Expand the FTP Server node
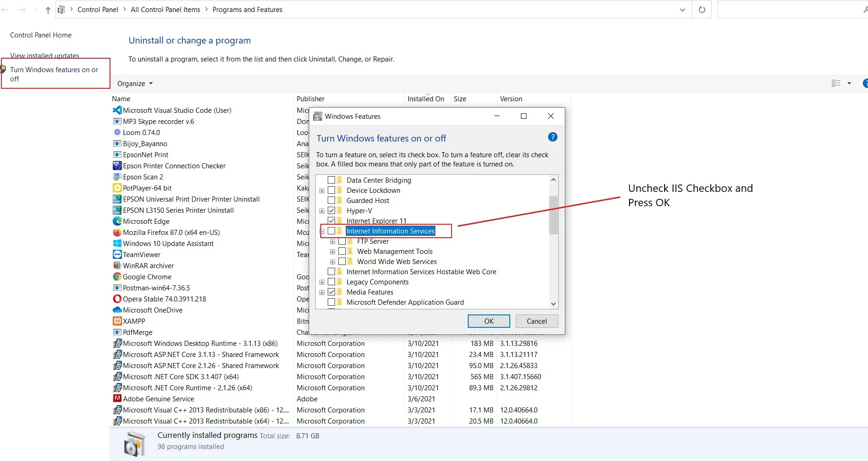This screenshot has width=868, height=461. (x=332, y=241)
